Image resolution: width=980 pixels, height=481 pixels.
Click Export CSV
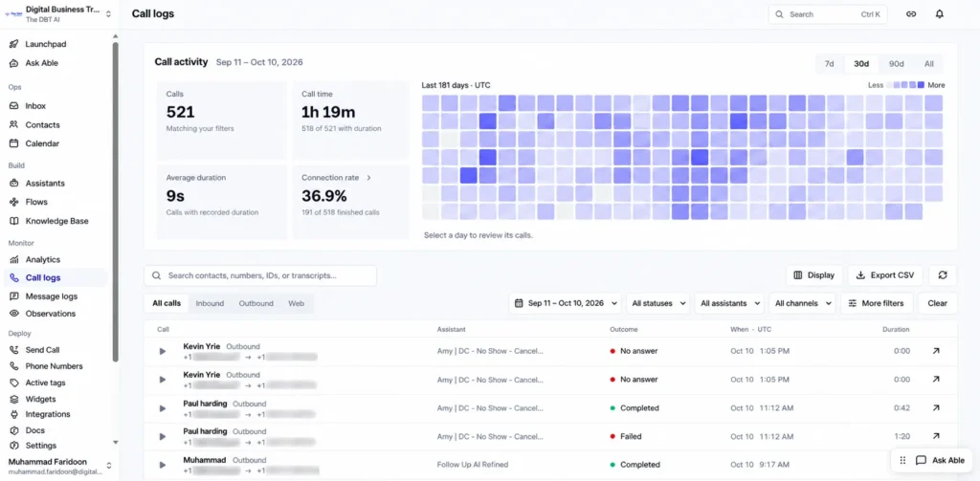pyautogui.click(x=885, y=275)
